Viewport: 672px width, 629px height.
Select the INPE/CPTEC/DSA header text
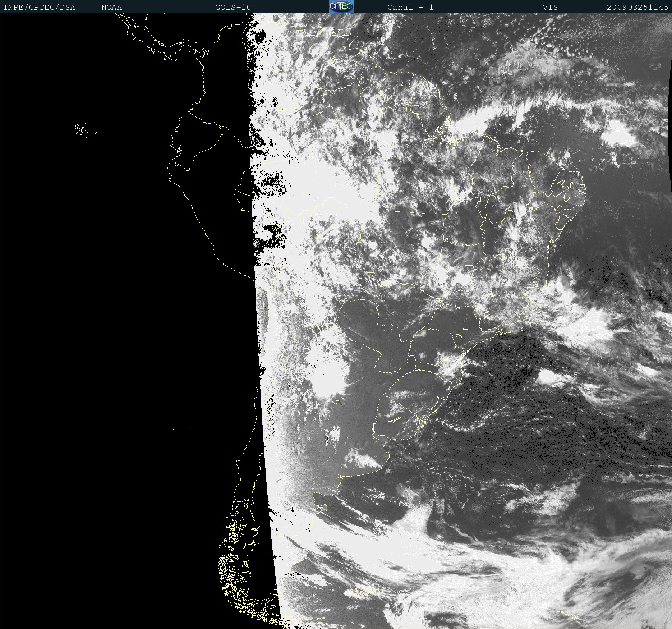[39, 7]
